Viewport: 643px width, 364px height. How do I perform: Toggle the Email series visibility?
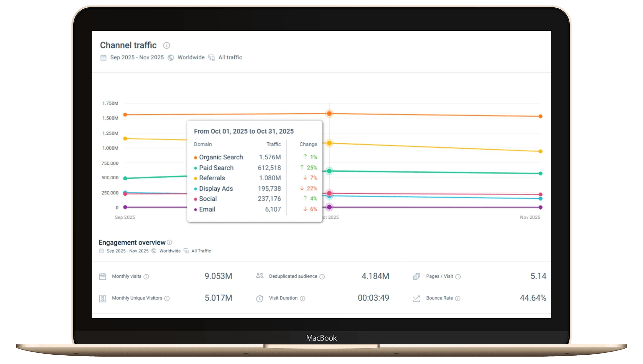click(x=207, y=209)
